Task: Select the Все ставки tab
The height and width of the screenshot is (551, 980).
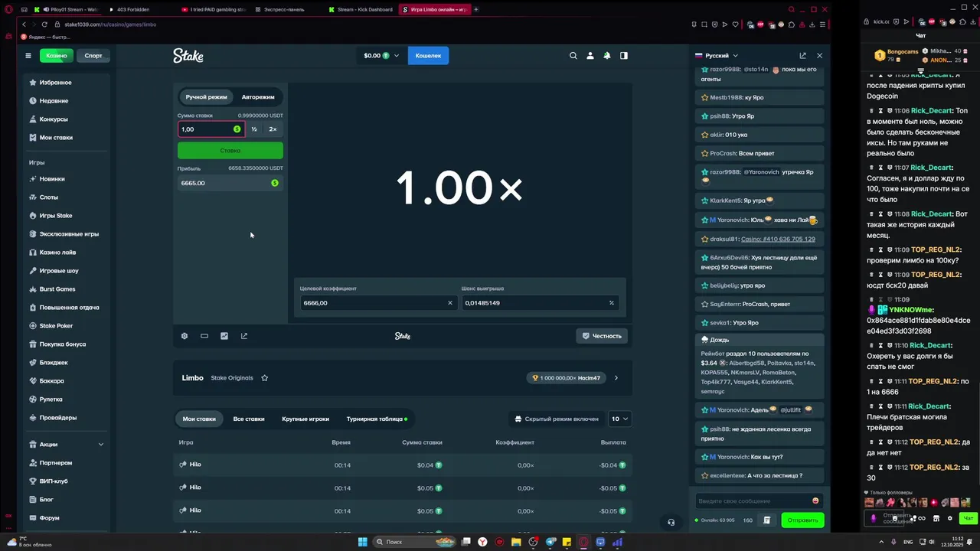Action: pyautogui.click(x=249, y=419)
